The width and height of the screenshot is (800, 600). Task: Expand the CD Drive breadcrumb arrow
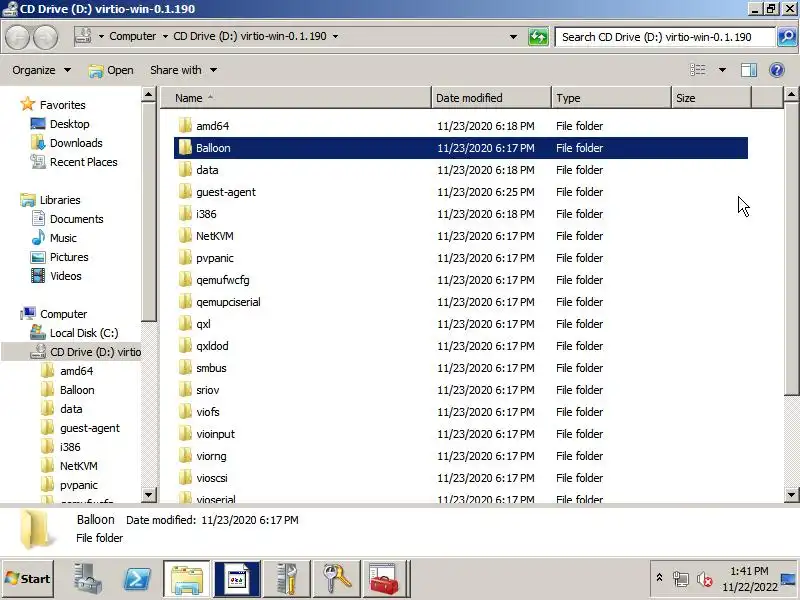click(x=335, y=36)
